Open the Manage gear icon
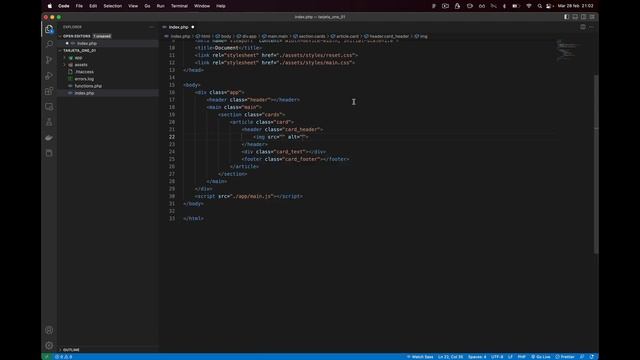 click(x=49, y=345)
